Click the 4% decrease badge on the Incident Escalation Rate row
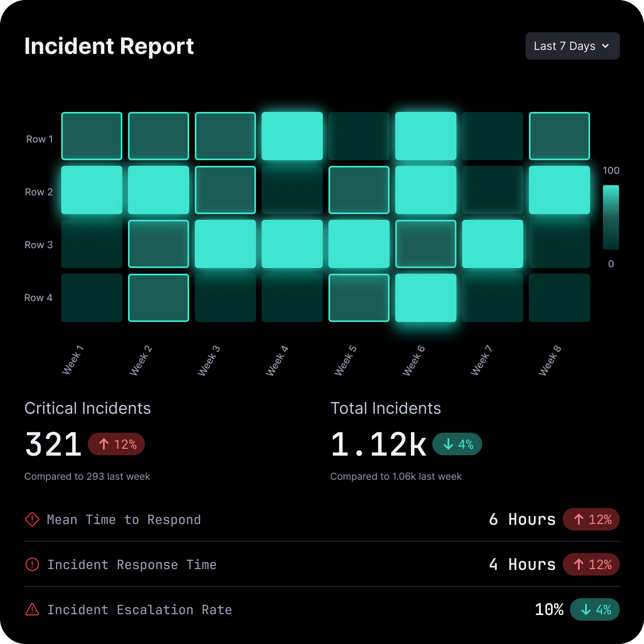The height and width of the screenshot is (644, 644). pyautogui.click(x=595, y=610)
